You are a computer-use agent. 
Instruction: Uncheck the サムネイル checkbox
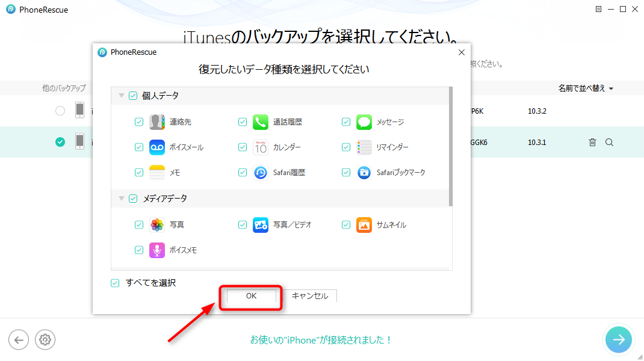click(346, 224)
